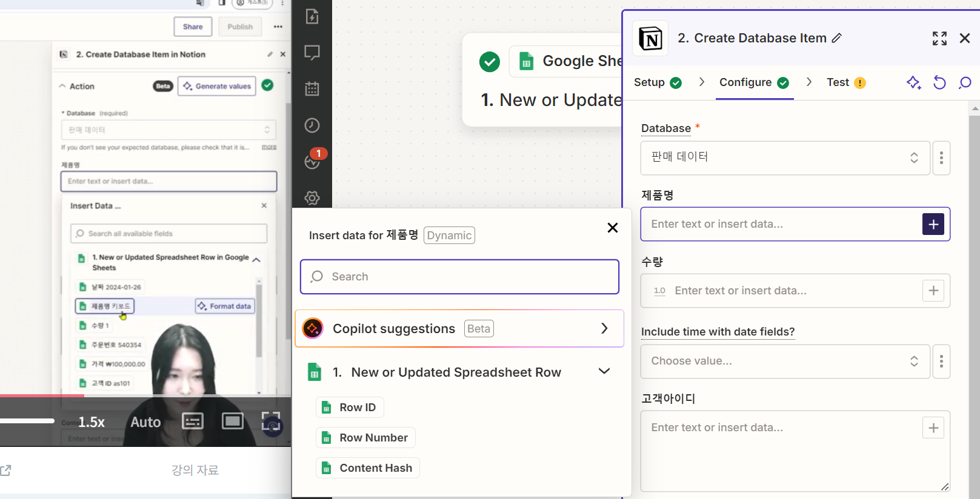The image size is (980, 499).
Task: Click plus button in 고객아이디 field
Action: coord(933,428)
